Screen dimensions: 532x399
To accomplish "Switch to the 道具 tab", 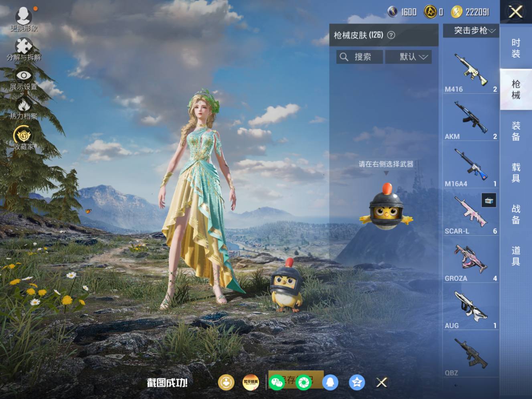I will coord(516,256).
